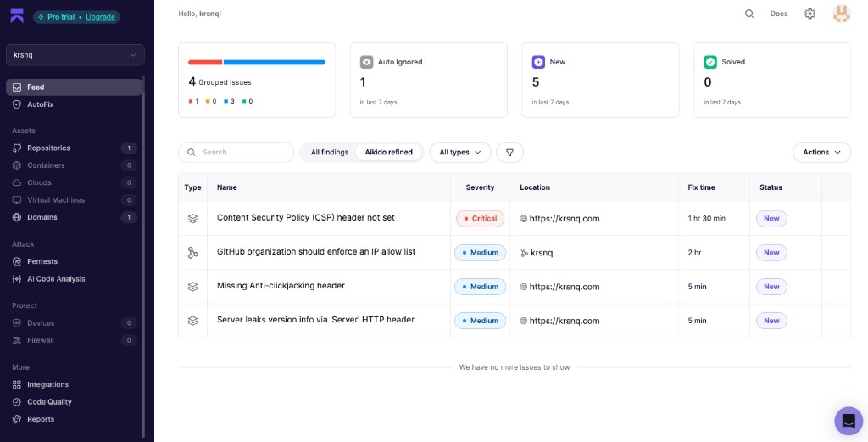Click the Pentests icon in sidebar
The width and height of the screenshot is (868, 442).
point(17,261)
